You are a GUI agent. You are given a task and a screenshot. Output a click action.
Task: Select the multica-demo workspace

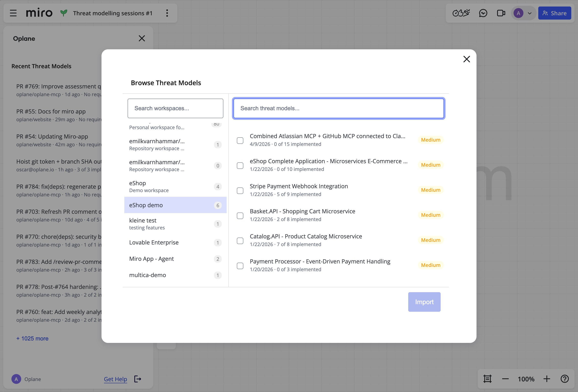(x=175, y=275)
